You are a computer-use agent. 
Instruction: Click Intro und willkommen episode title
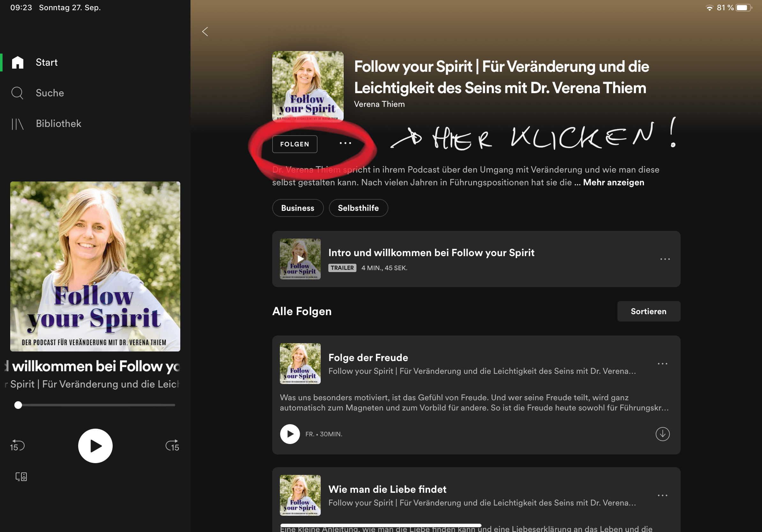click(431, 253)
